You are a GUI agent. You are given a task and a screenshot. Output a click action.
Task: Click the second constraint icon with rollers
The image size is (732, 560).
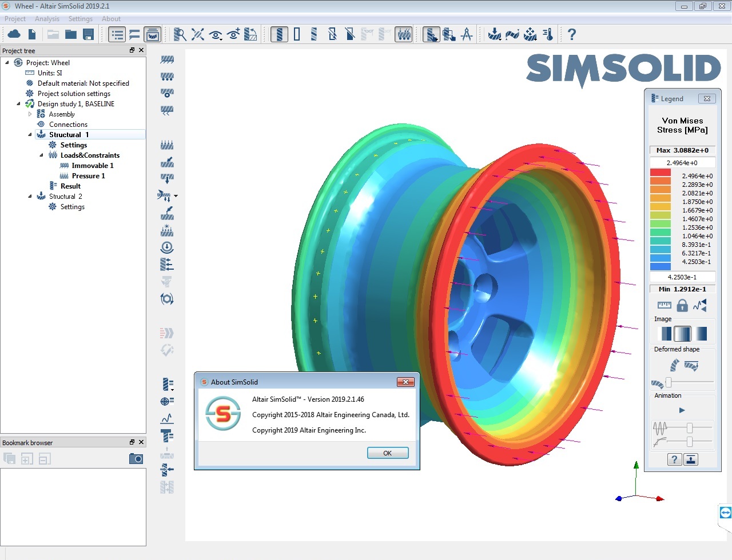point(167,76)
